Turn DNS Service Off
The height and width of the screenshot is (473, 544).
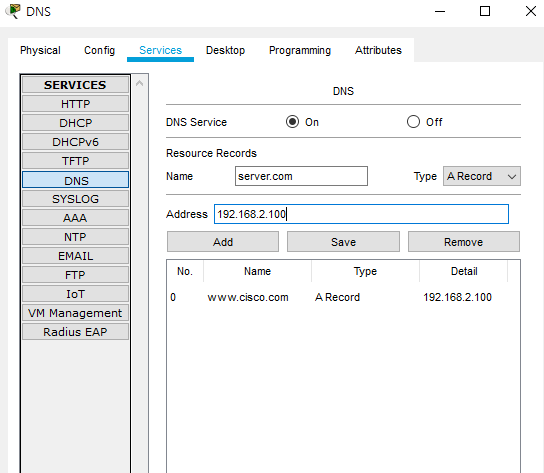point(413,122)
